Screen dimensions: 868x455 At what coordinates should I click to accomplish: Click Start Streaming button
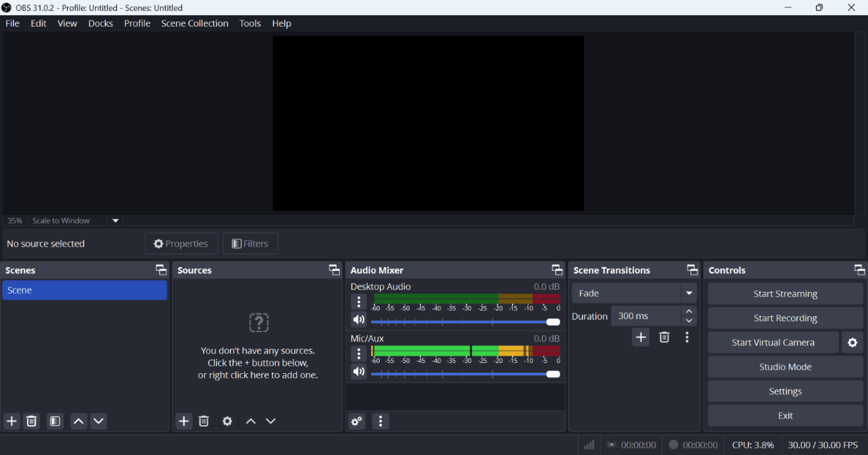coord(785,294)
